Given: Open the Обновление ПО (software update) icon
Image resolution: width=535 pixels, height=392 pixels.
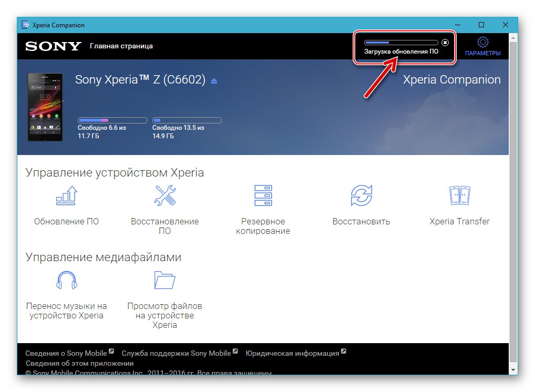Looking at the screenshot, I should click(66, 195).
